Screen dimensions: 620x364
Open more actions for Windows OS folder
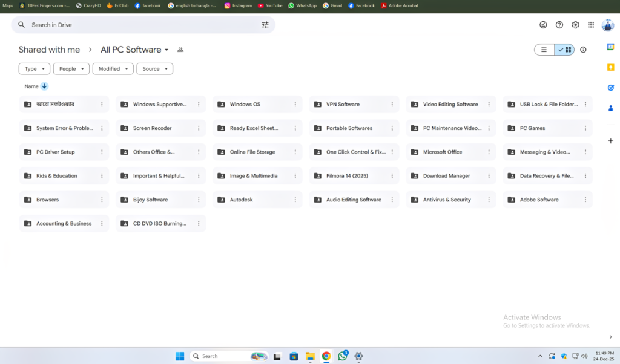(295, 105)
